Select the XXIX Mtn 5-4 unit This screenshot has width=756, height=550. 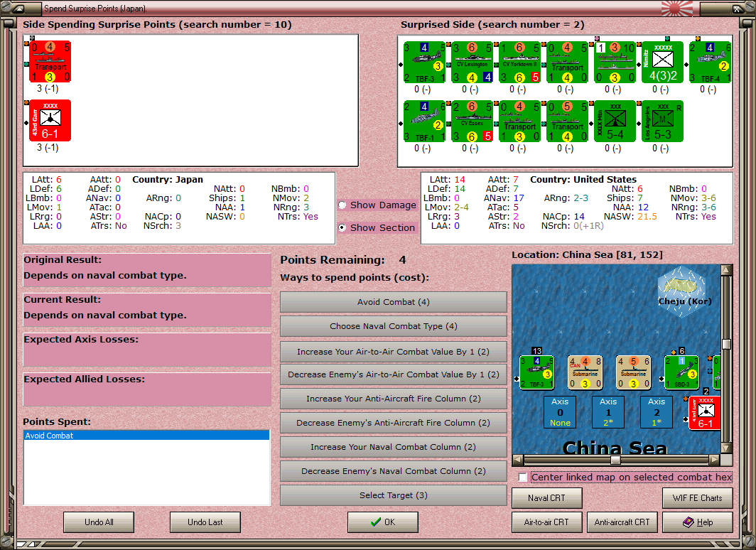[615, 122]
